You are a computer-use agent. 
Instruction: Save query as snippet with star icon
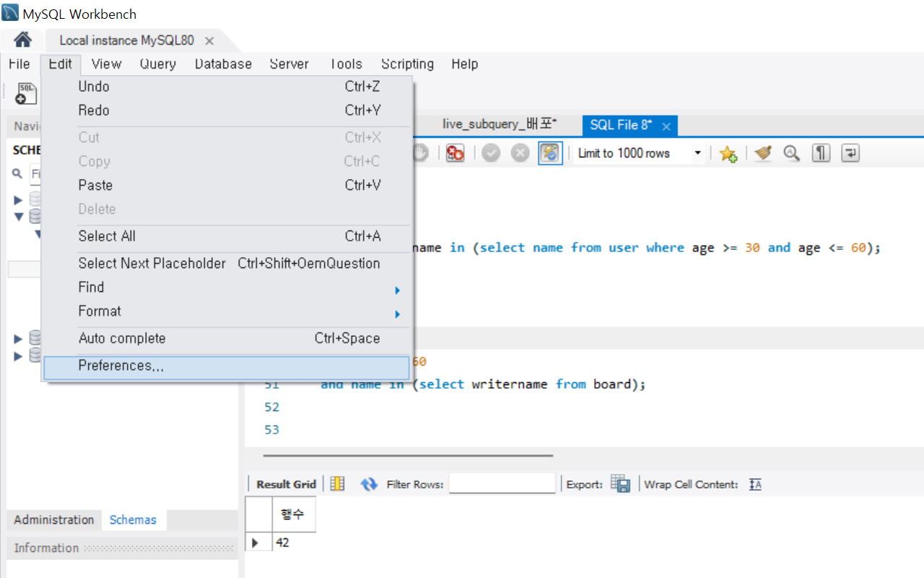point(728,153)
